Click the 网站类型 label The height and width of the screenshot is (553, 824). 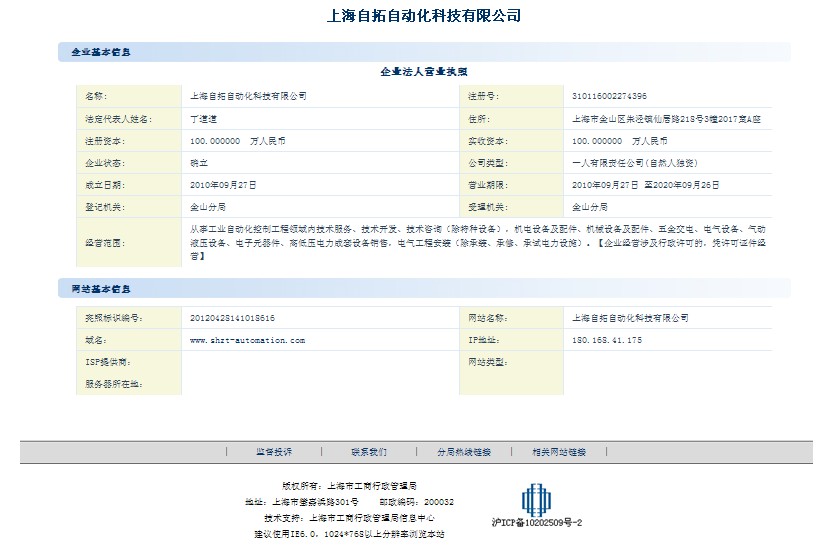pyautogui.click(x=487, y=362)
